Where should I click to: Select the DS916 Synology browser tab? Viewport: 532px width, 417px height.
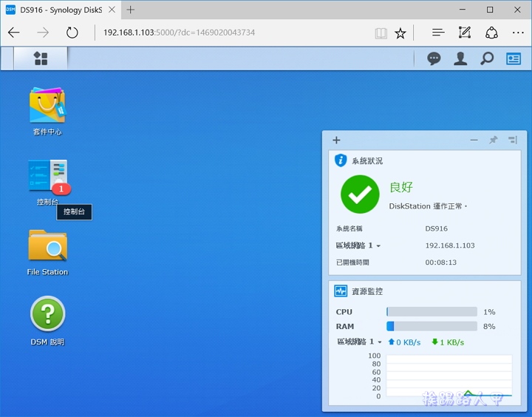coord(59,10)
